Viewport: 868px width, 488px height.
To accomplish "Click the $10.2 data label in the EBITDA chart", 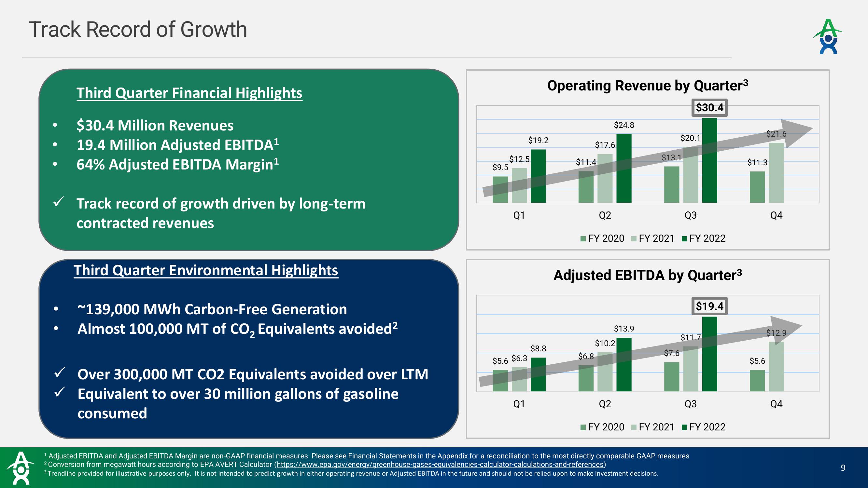I will click(605, 344).
